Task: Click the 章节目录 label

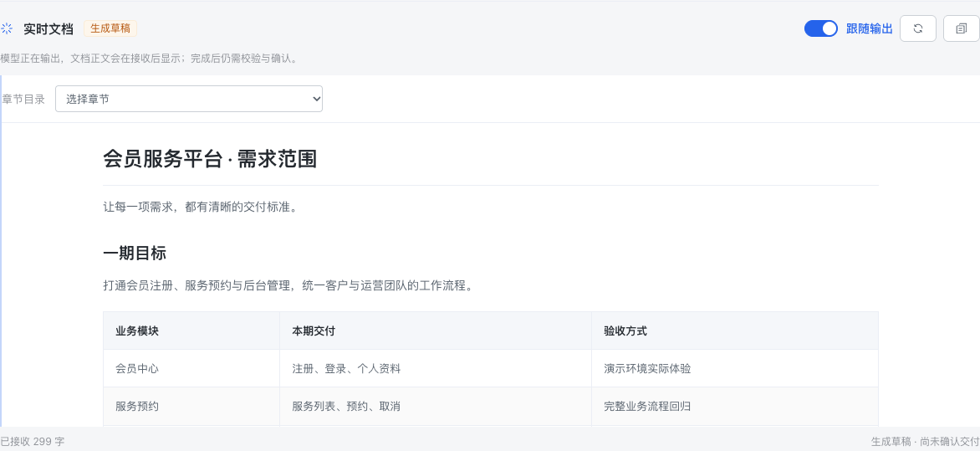Action: click(x=23, y=99)
